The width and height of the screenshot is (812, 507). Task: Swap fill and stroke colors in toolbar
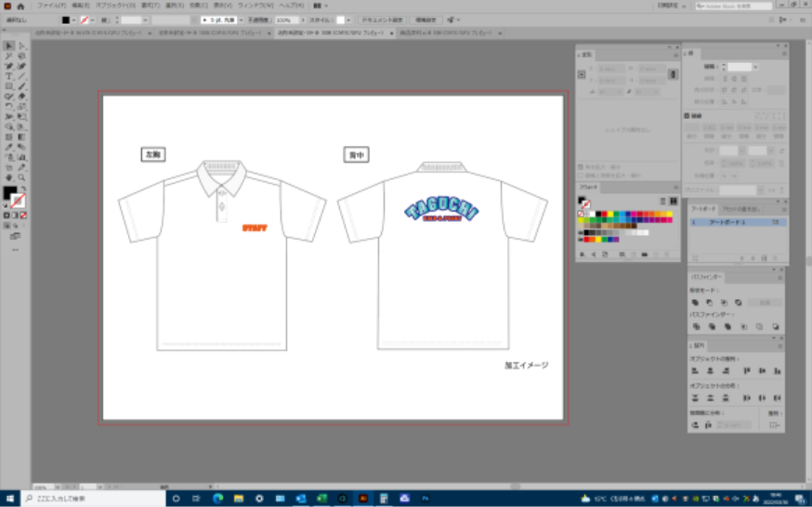(x=23, y=188)
